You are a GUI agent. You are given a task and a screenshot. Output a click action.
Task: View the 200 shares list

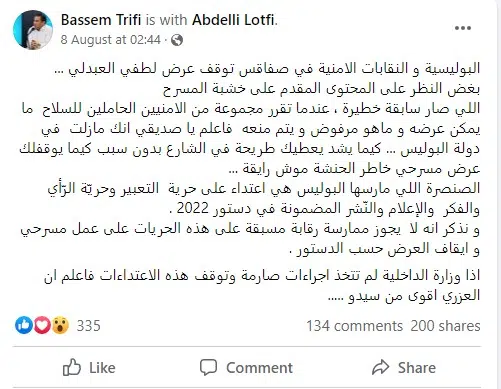445,326
